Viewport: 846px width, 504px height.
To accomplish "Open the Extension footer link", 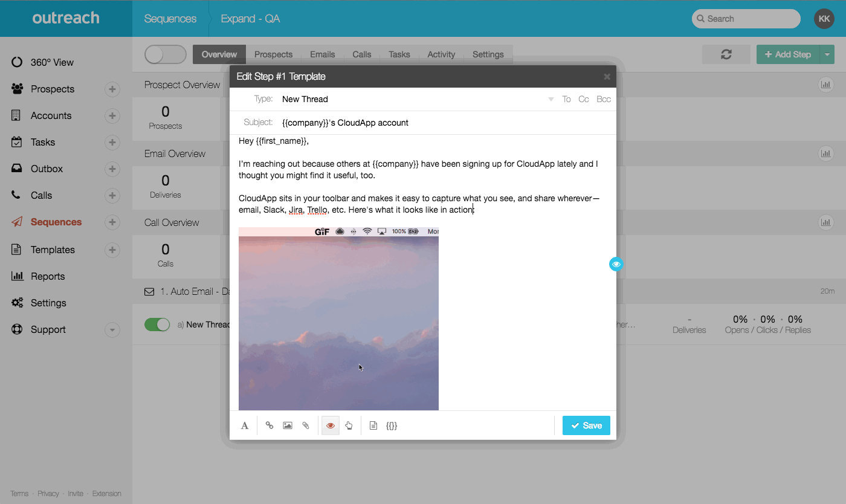I will pos(107,494).
